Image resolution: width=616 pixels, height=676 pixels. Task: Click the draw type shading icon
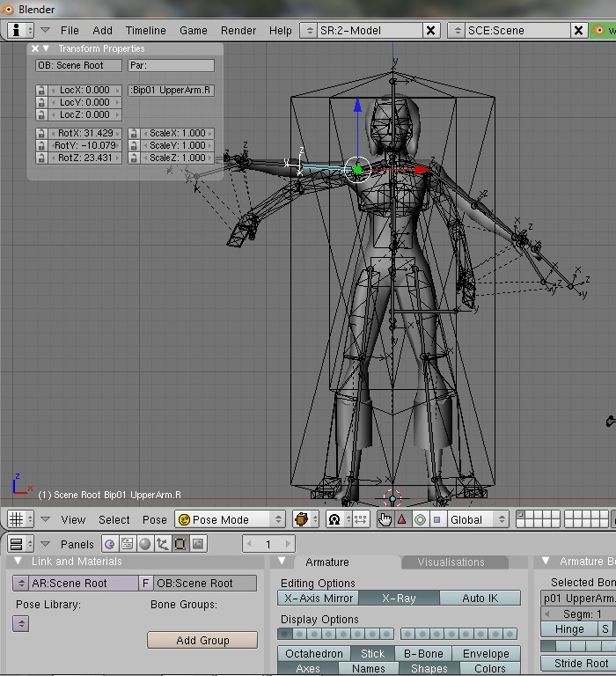[x=301, y=519]
